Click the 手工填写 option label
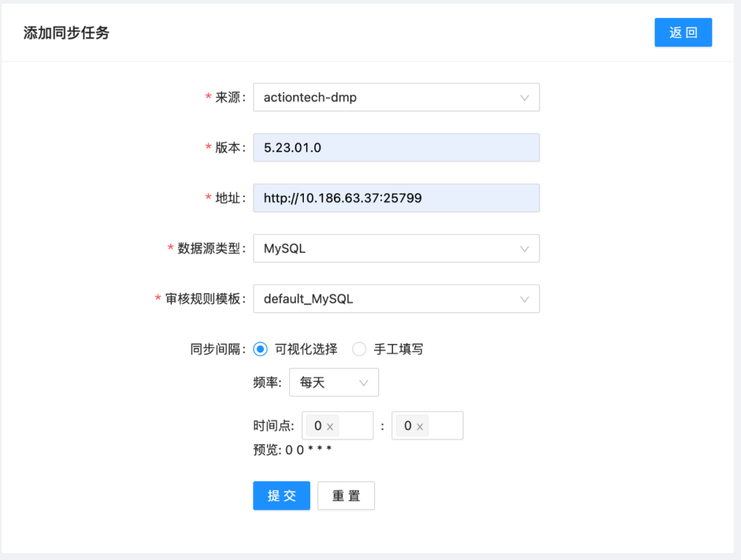Screen dimensions: 741x560 point(398,349)
